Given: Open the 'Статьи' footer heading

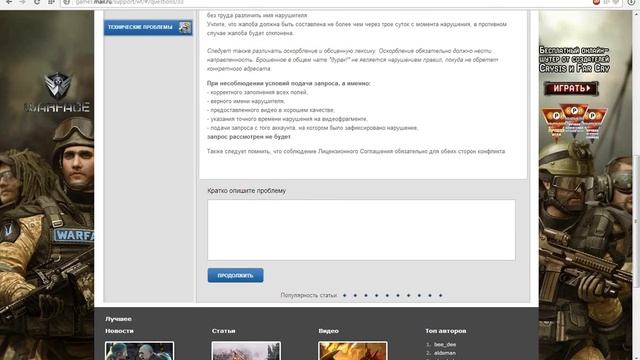Looking at the screenshot, I should [223, 331].
